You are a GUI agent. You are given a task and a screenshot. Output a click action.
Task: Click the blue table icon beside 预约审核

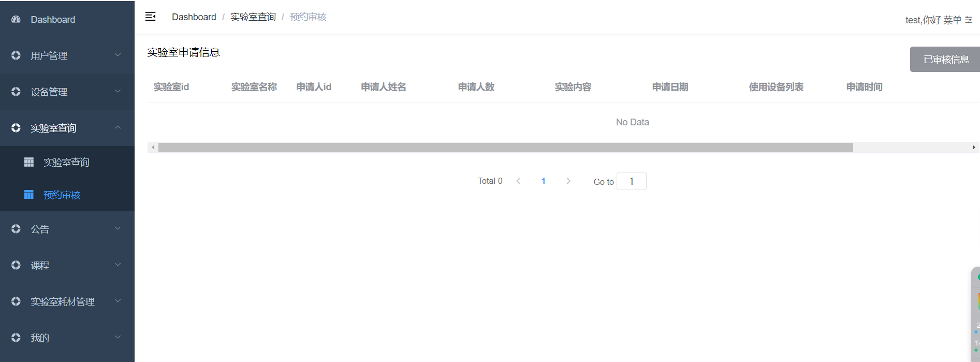[x=29, y=195]
